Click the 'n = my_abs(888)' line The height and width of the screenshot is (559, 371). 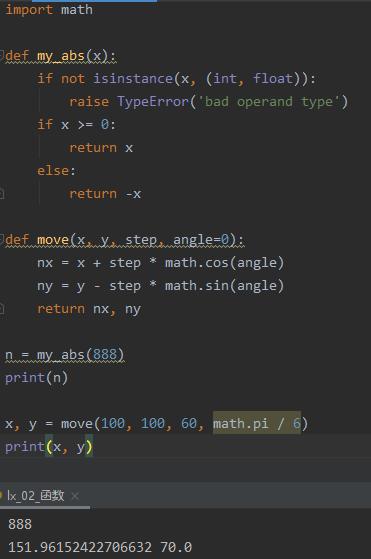pyautogui.click(x=65, y=355)
